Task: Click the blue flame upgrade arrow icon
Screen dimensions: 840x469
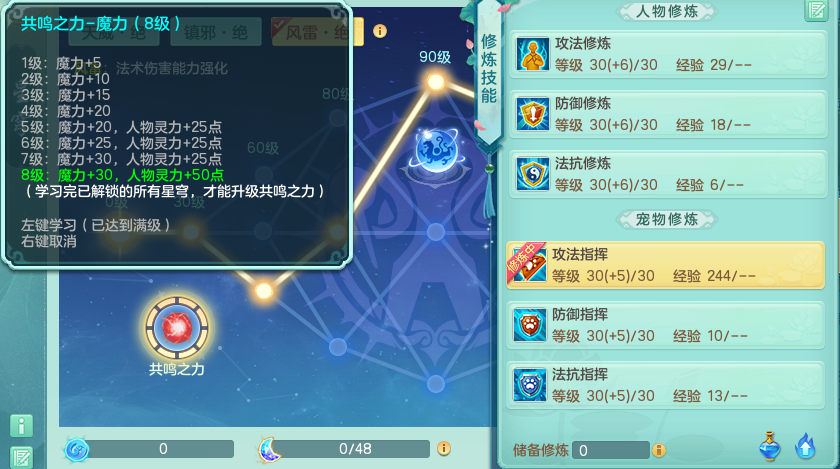Action: point(805,446)
